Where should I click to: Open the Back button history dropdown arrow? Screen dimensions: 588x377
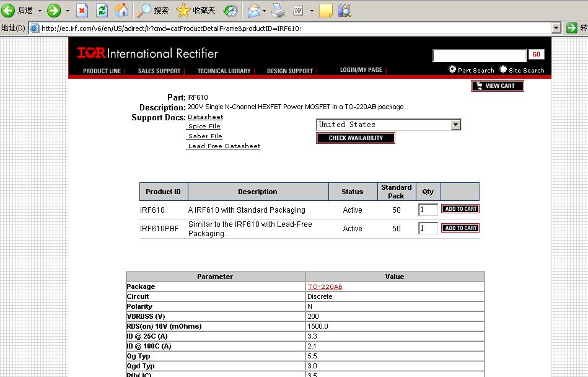coord(40,11)
